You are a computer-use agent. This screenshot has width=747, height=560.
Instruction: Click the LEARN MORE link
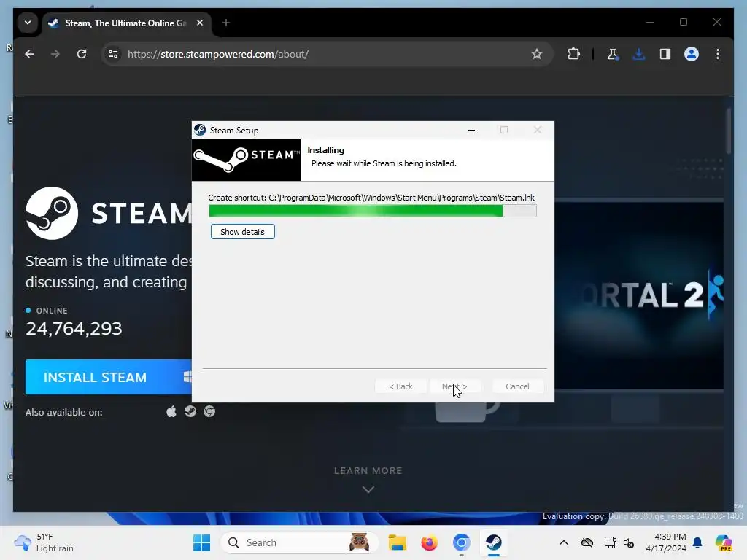pyautogui.click(x=368, y=471)
